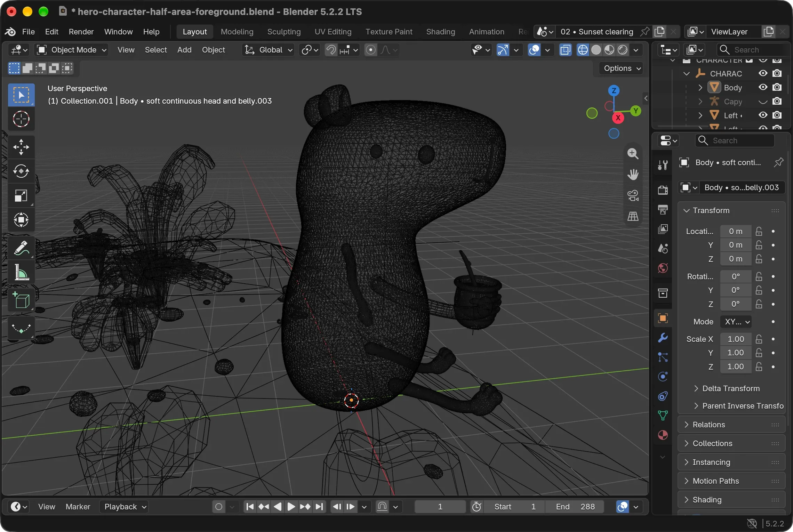This screenshot has width=793, height=532.
Task: Click the End frame 288 field
Action: point(574,507)
